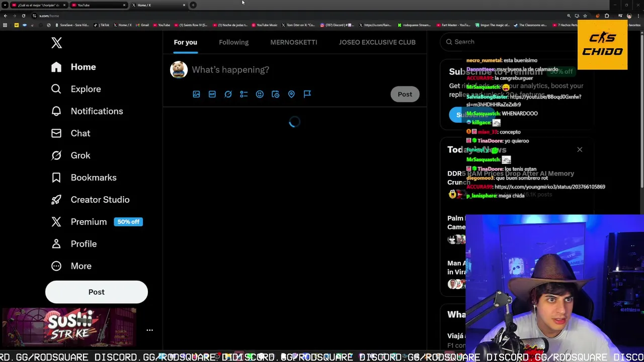Viewport: 644px width, 362px height.
Task: Open the browser profile avatar
Action: click(629, 16)
